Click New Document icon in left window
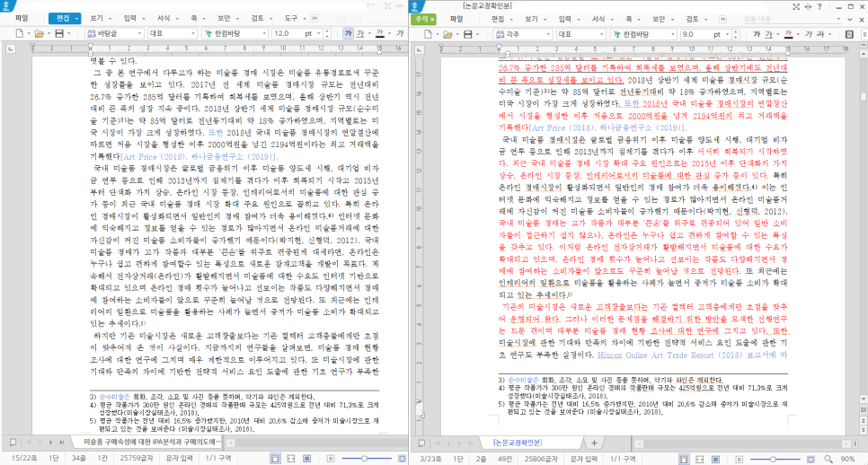 (x=20, y=34)
